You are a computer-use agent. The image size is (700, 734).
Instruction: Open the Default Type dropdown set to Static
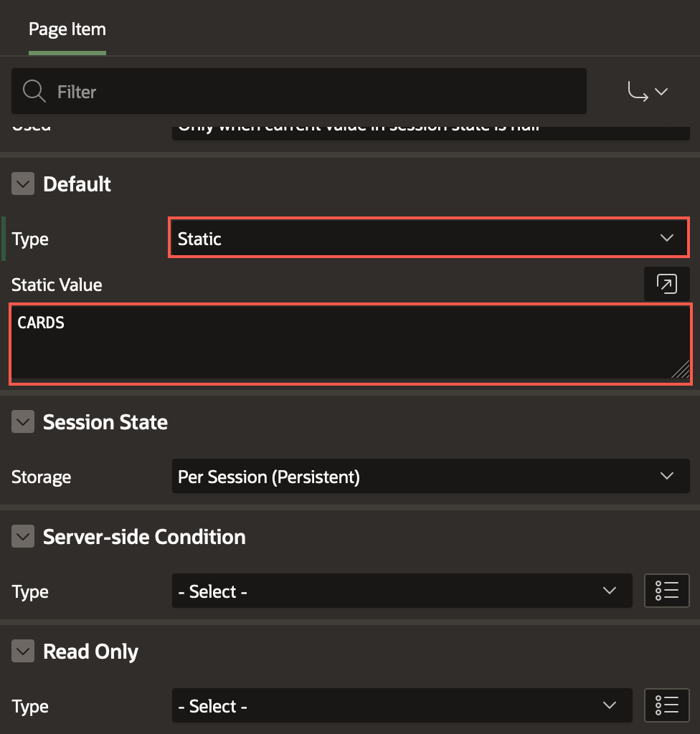point(428,239)
